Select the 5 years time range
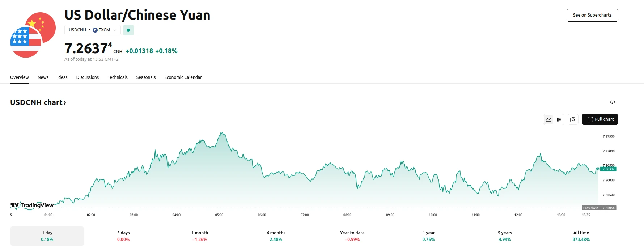 pyautogui.click(x=505, y=236)
